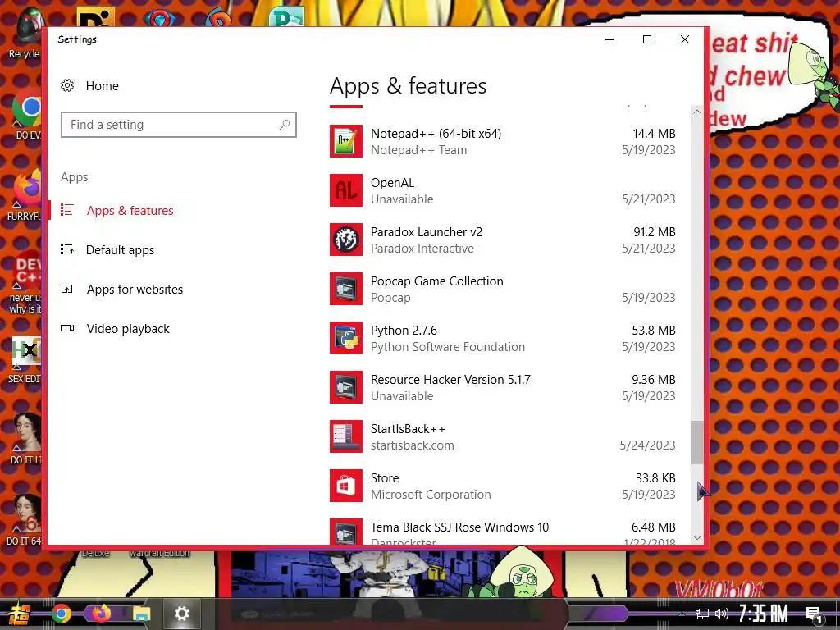Select the Store app entry

[x=503, y=486]
